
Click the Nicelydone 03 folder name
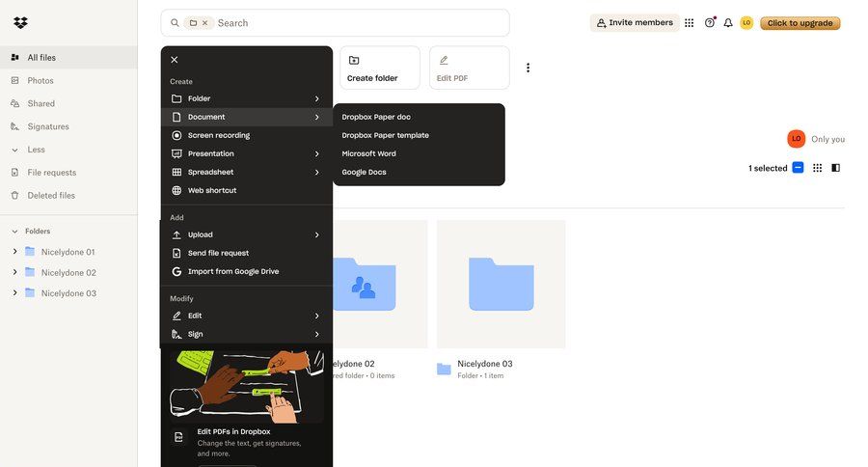(485, 364)
